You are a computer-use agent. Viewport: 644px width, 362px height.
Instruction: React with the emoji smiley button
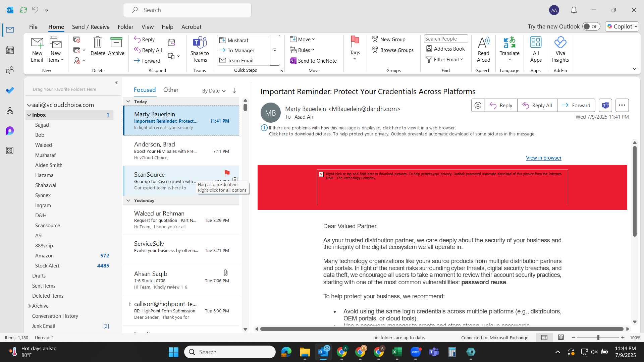click(478, 105)
